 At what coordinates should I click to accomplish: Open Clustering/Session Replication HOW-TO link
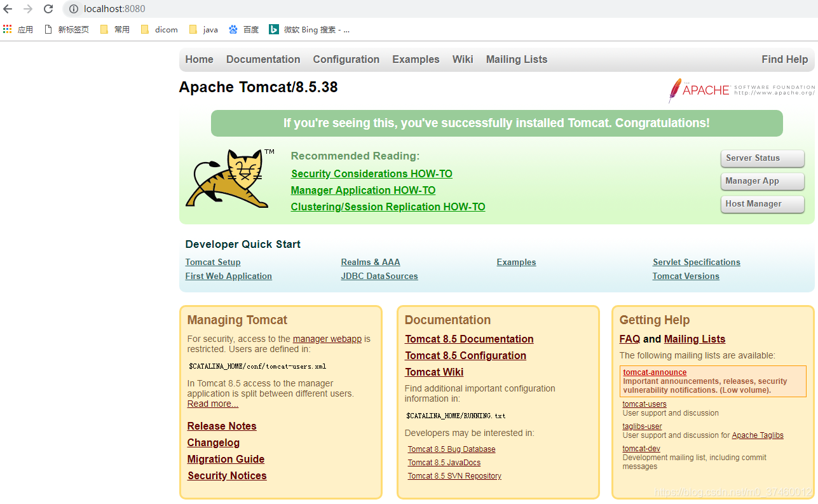coord(388,207)
